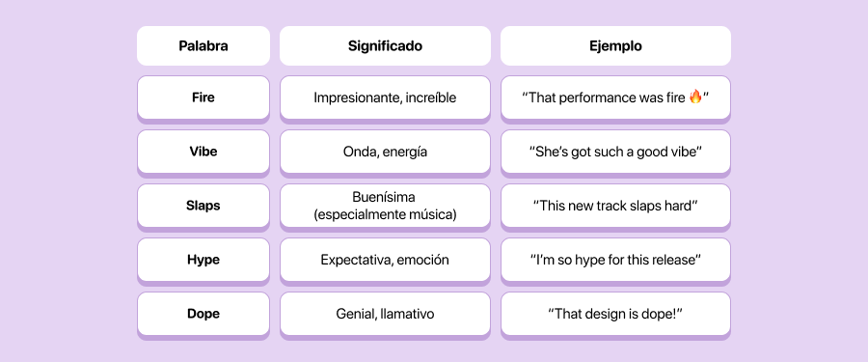Select the Ejemplo column header
This screenshot has width=868, height=362.
(x=615, y=46)
